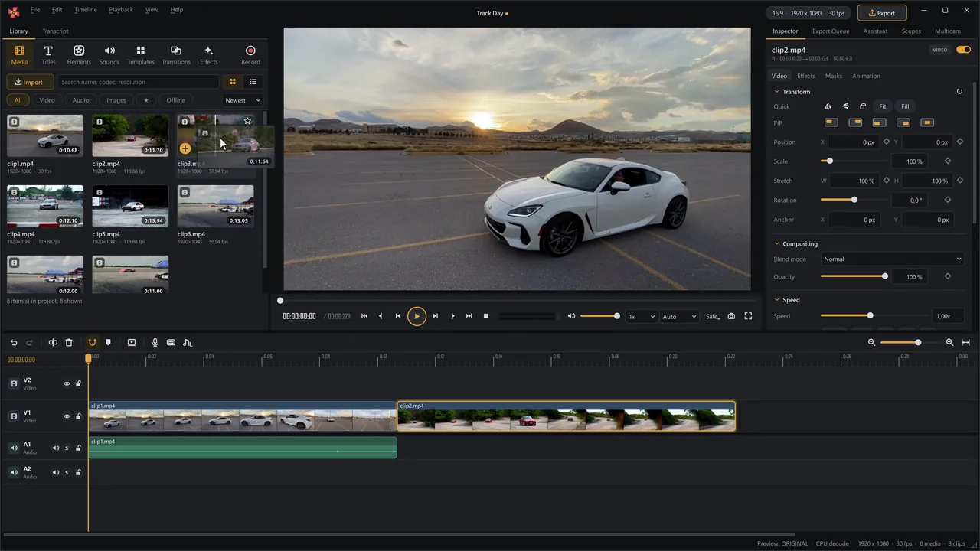980x551 pixels.
Task: Open the Blend mode dropdown
Action: coord(892,259)
